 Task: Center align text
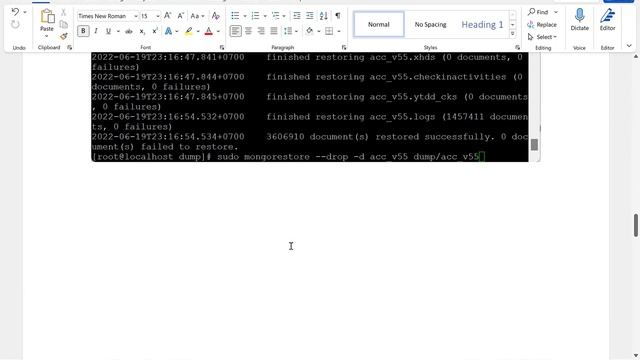point(248,31)
